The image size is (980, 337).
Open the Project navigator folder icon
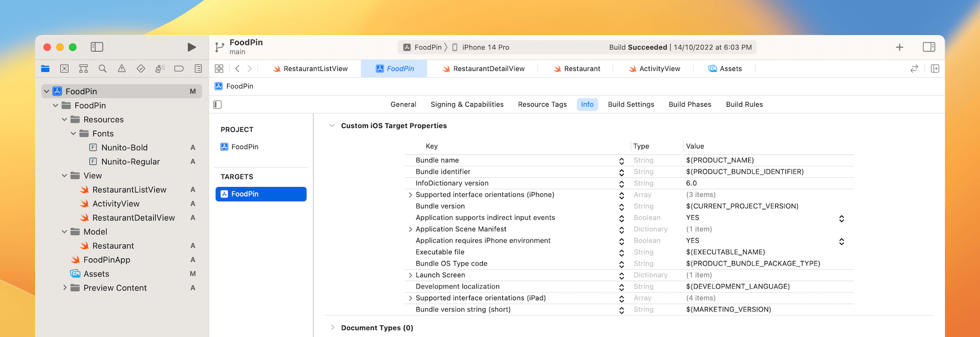click(45, 68)
